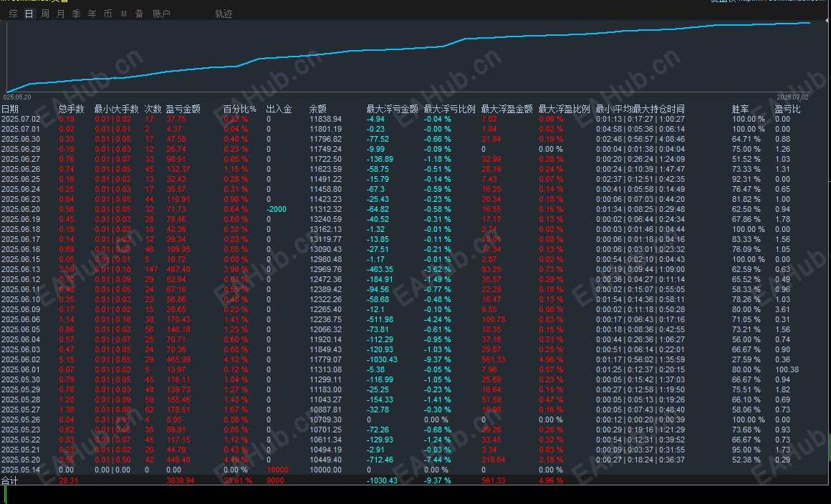
Task: Open the 月 monthly tab
Action: [x=60, y=14]
